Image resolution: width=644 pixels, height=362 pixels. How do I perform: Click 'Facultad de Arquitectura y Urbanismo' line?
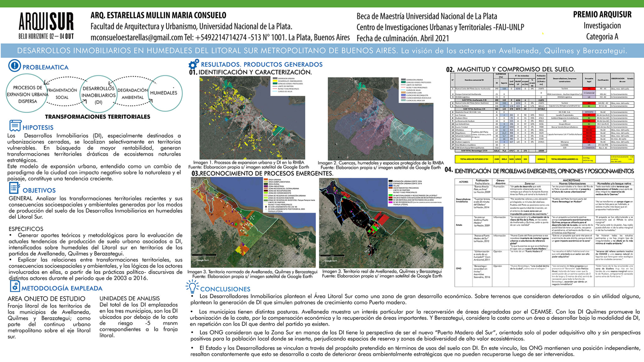click(x=192, y=26)
